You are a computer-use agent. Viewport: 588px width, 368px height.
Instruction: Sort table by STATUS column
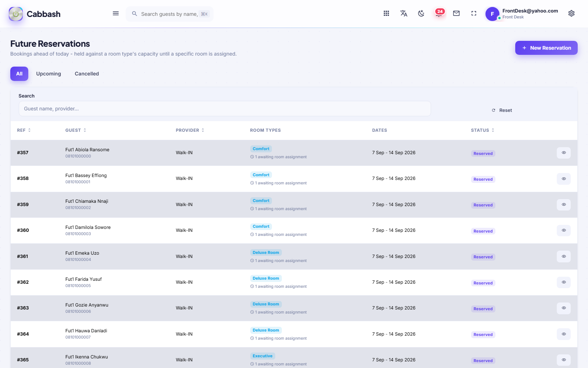click(483, 130)
